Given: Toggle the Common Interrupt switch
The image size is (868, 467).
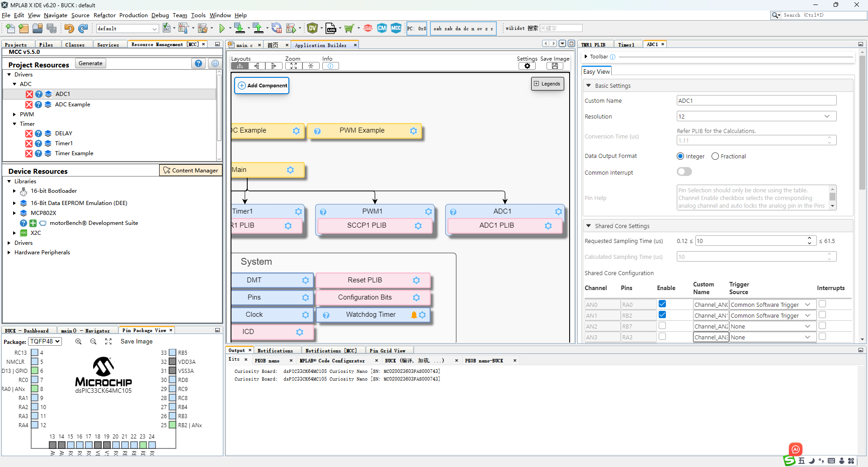Looking at the screenshot, I should tap(684, 172).
